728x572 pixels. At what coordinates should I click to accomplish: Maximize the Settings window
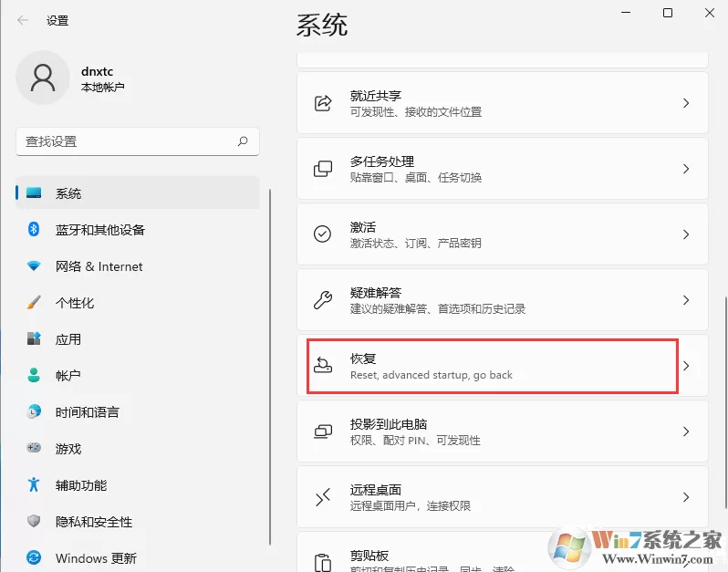point(668,13)
